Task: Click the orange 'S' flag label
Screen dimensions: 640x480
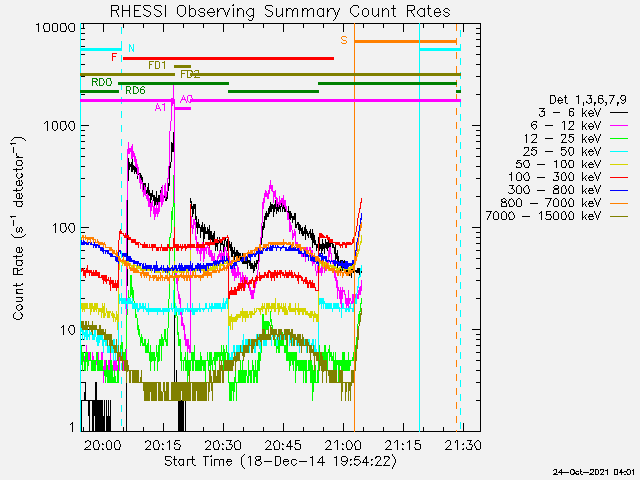Action: 344,40
